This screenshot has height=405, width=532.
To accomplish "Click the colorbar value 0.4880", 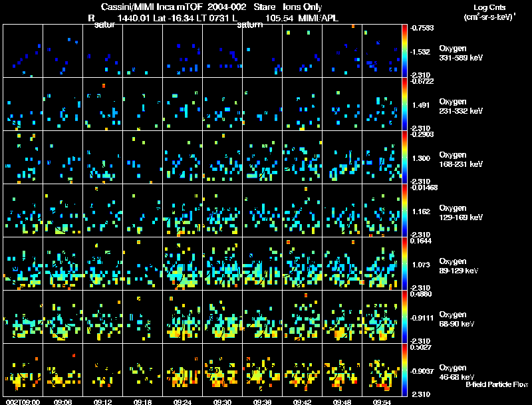I will tap(421, 294).
